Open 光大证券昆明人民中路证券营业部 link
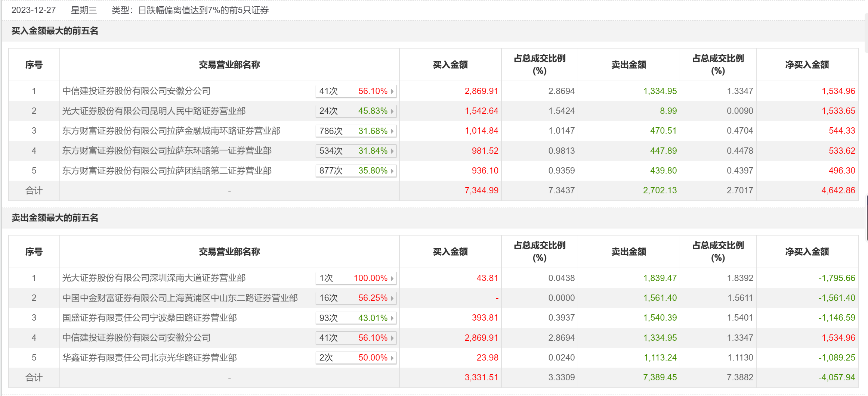This screenshot has height=396, width=868. click(154, 111)
